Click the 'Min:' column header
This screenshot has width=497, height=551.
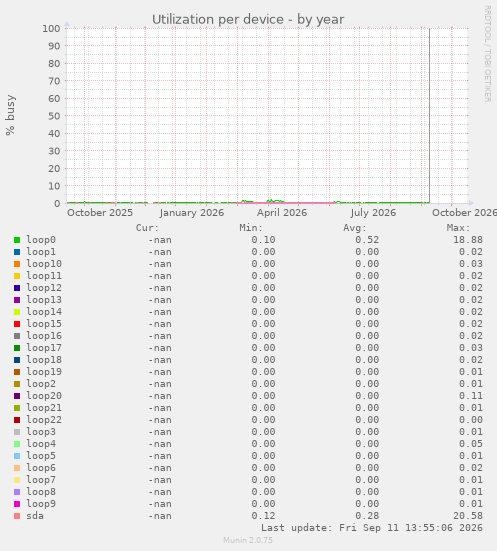click(x=251, y=228)
